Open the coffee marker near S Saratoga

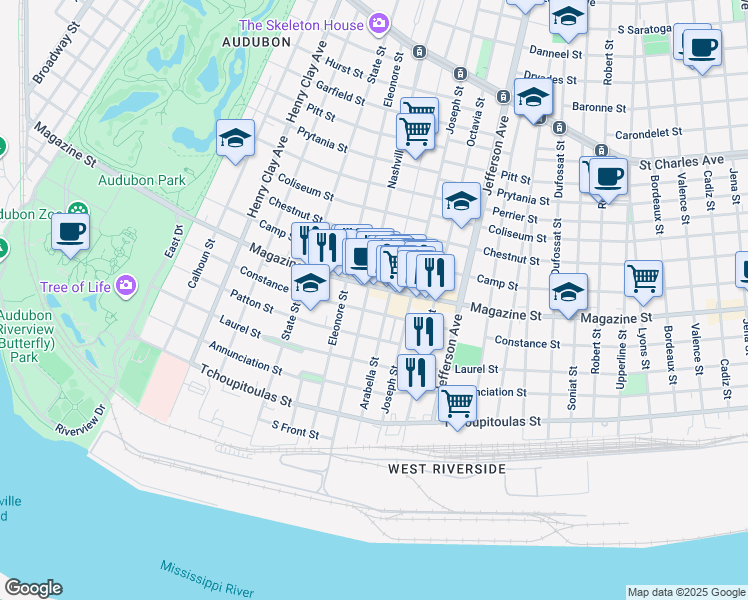coord(701,47)
